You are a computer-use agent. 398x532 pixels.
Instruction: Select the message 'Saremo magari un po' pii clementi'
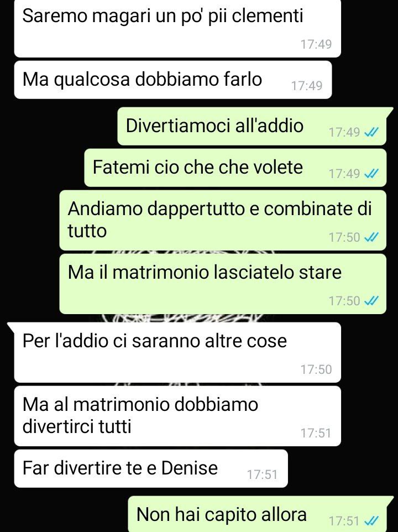pyautogui.click(x=177, y=29)
